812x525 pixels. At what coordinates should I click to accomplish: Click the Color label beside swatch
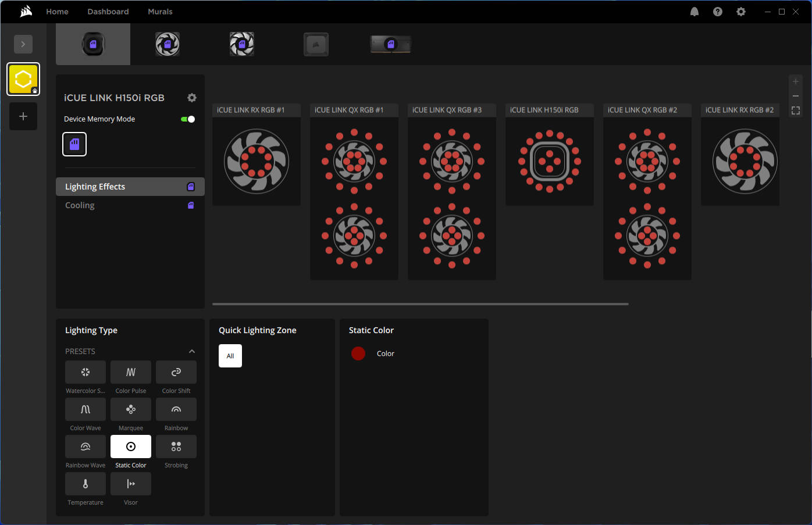click(x=386, y=353)
